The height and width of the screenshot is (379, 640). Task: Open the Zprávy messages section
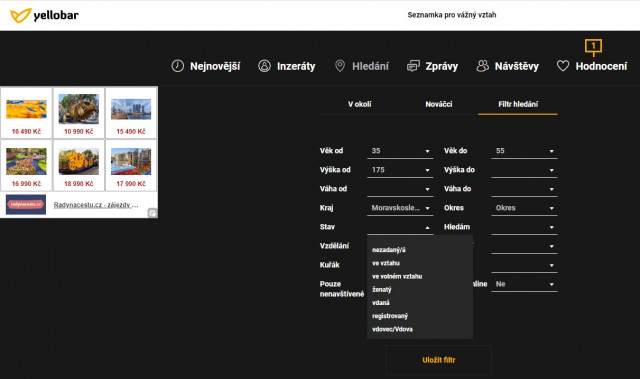click(442, 66)
